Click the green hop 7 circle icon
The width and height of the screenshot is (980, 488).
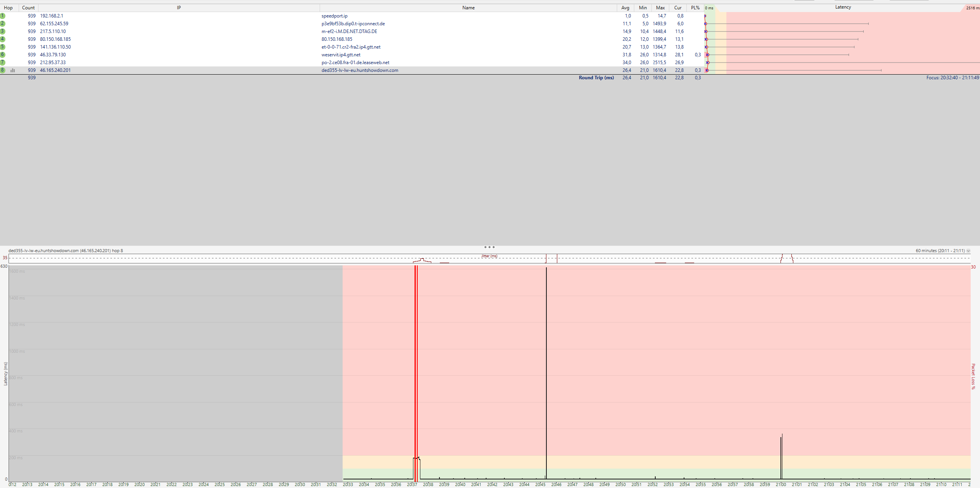[x=2, y=63]
